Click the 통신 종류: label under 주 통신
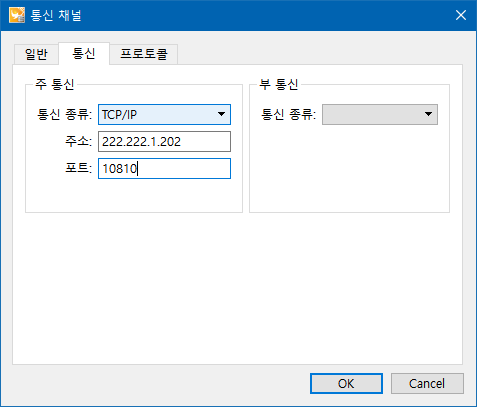The image size is (477, 407). tap(64, 115)
